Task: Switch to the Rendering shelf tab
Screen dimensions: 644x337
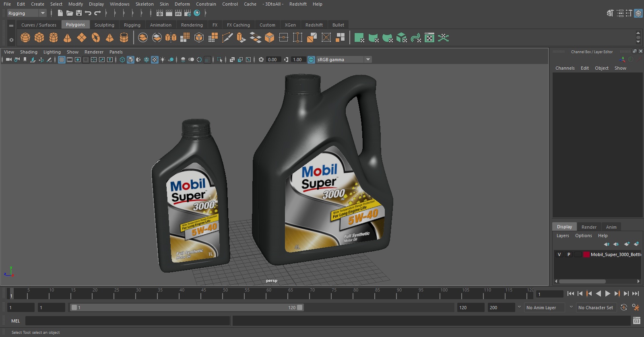Action: pyautogui.click(x=192, y=25)
